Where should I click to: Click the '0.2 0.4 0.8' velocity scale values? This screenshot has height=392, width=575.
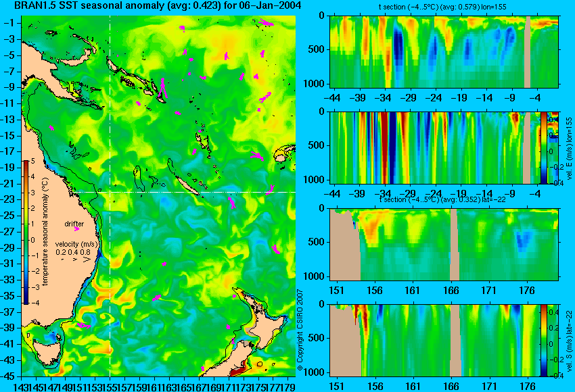tap(73, 252)
